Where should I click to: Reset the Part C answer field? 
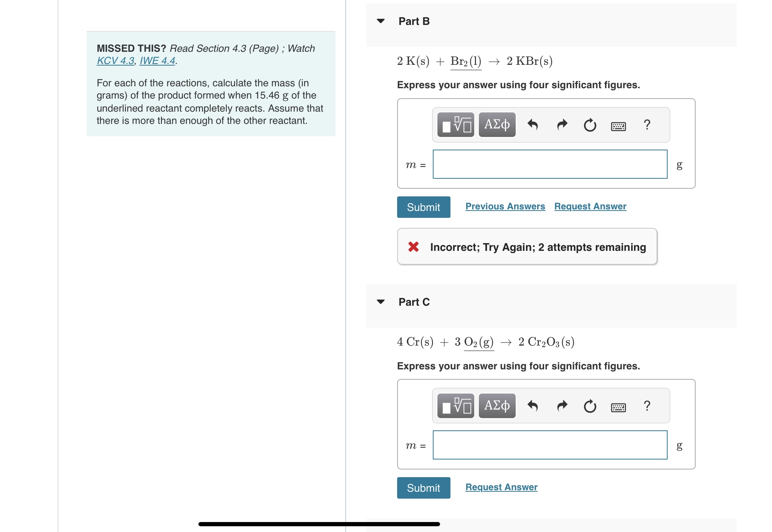click(590, 406)
